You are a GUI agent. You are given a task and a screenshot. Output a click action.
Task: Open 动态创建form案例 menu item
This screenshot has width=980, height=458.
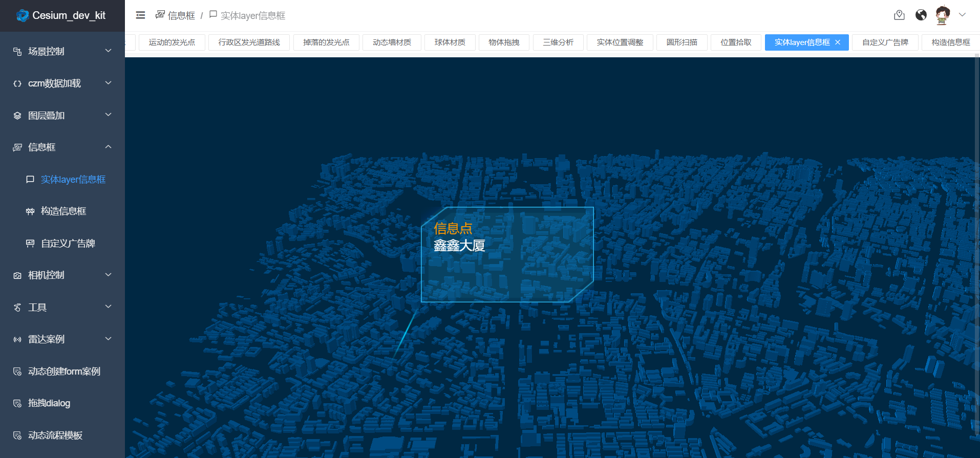click(62, 372)
